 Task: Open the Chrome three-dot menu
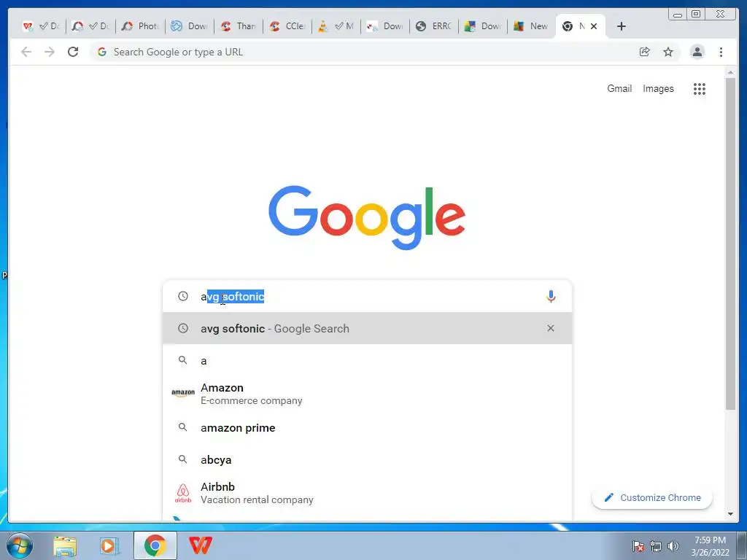pos(721,52)
